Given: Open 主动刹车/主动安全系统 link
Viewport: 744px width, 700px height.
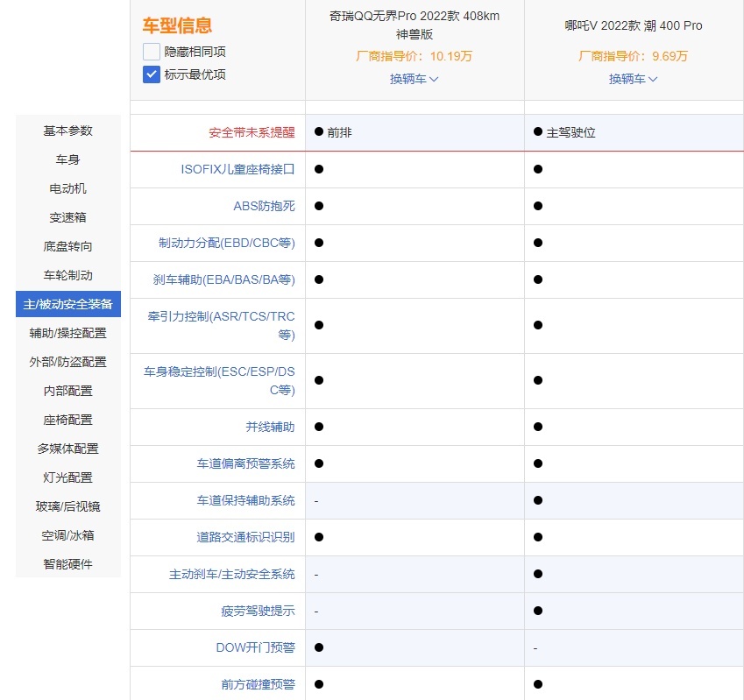Looking at the screenshot, I should coord(232,575).
